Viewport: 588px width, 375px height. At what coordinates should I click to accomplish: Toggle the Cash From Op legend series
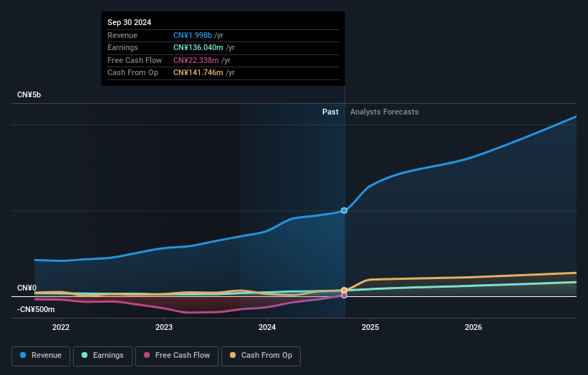[261, 356]
